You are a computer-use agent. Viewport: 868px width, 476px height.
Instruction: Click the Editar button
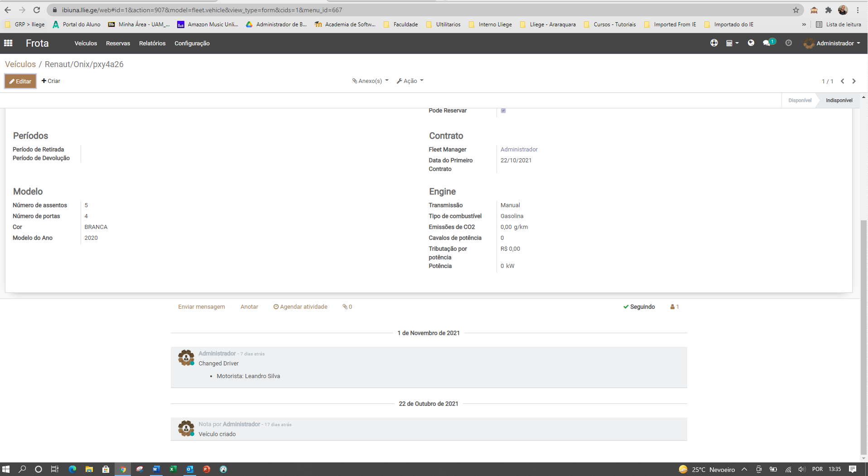tap(20, 81)
